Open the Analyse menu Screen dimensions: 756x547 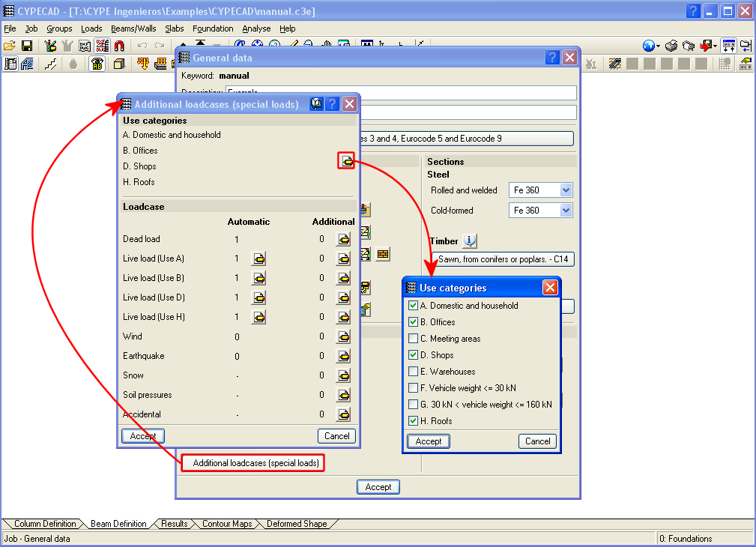(256, 28)
